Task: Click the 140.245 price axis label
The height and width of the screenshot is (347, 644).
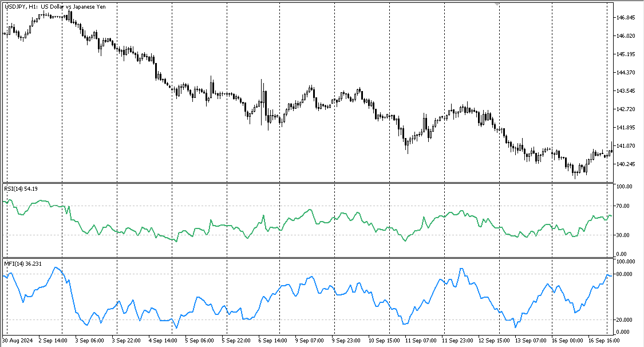Action: tap(626, 164)
